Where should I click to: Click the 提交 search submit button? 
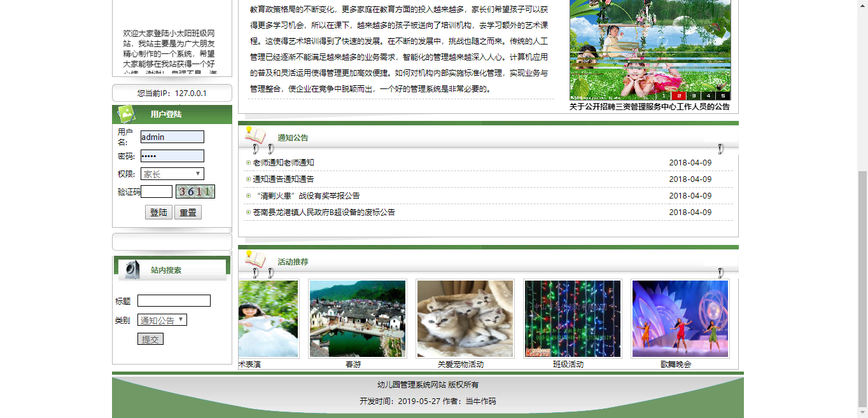(150, 339)
